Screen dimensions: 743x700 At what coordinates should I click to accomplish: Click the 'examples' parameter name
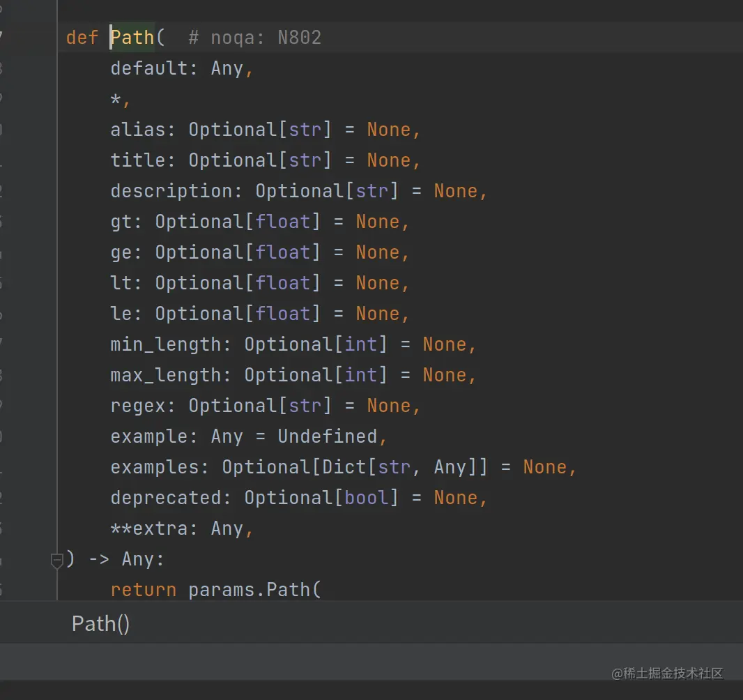click(x=155, y=467)
